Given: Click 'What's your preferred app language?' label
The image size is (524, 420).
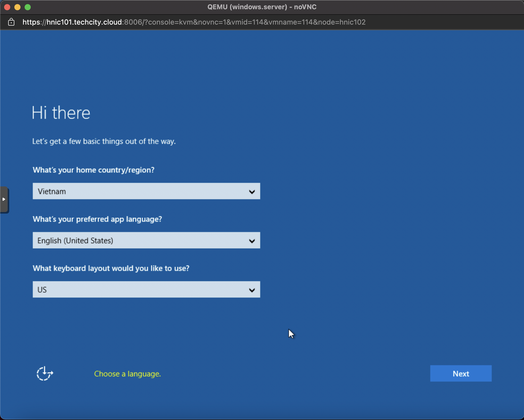Looking at the screenshot, I should (x=97, y=219).
